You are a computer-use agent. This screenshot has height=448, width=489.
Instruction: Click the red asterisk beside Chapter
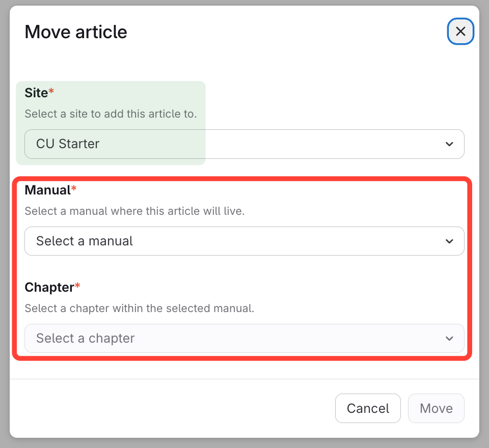tap(78, 287)
